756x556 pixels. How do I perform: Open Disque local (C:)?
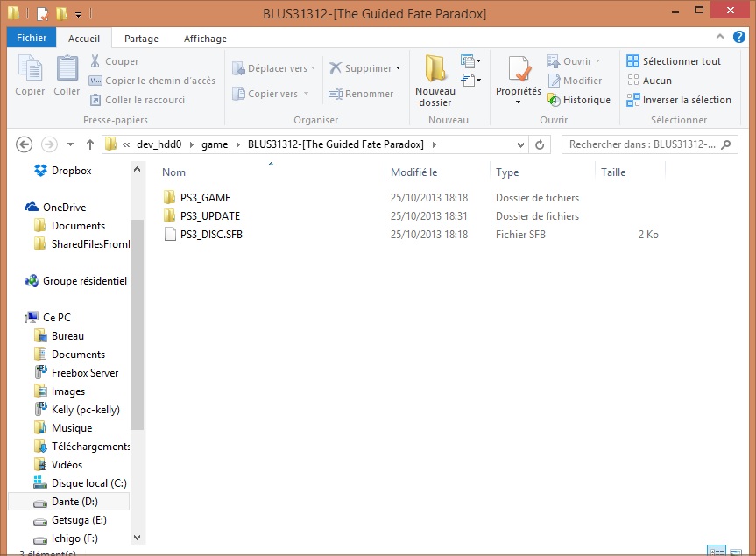[81, 483]
